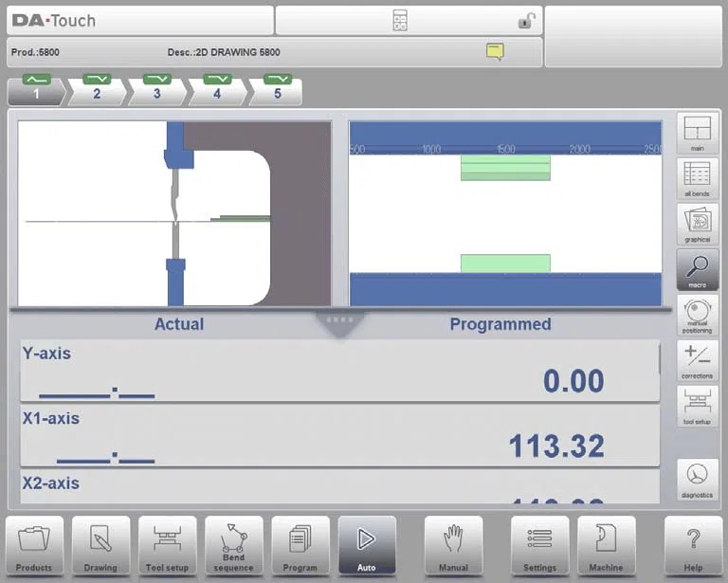
Task: Open Drawing mode
Action: coord(100,545)
